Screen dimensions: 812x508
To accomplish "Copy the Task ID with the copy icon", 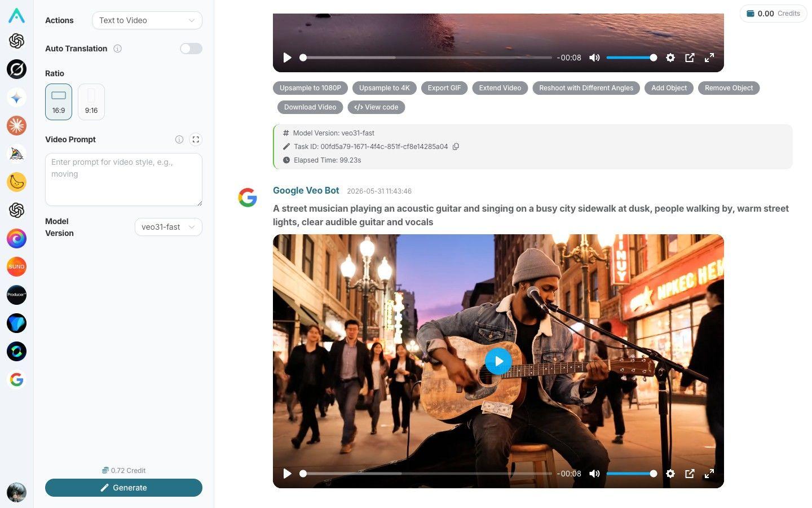I will (x=456, y=147).
